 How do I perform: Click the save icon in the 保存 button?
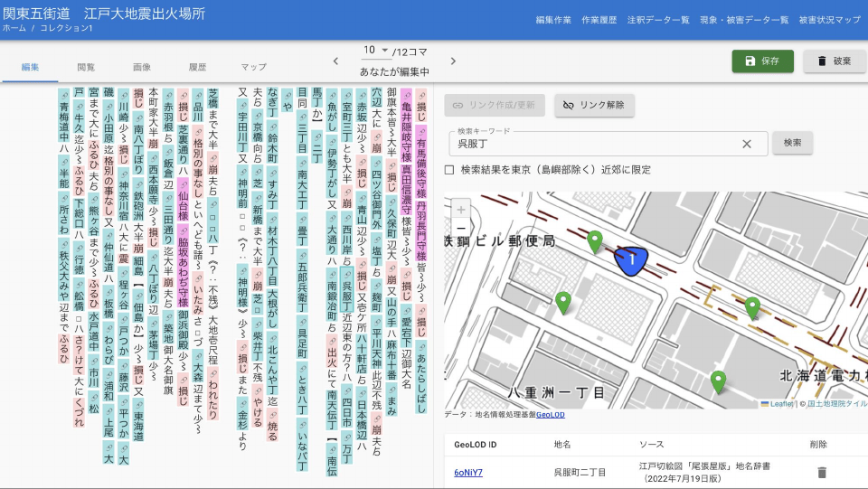[x=750, y=61]
